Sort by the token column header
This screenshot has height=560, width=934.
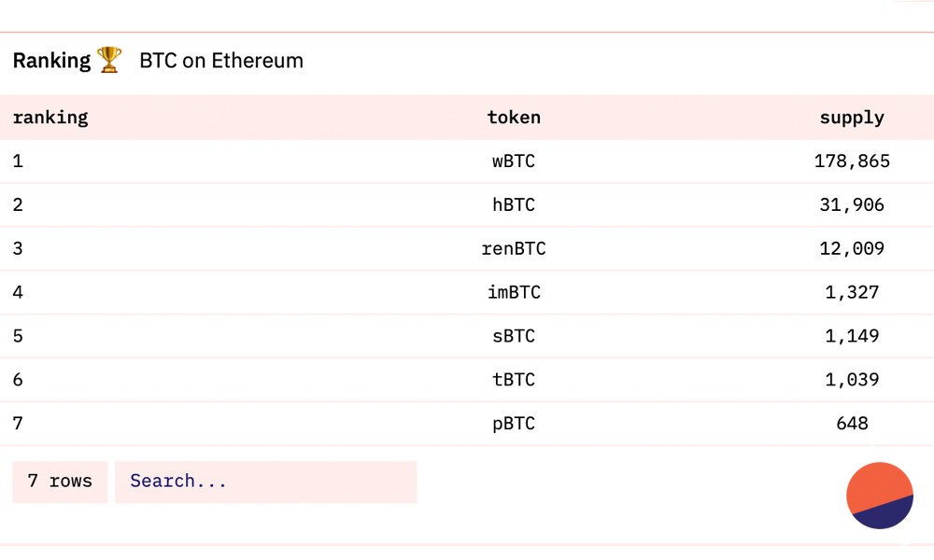click(514, 118)
